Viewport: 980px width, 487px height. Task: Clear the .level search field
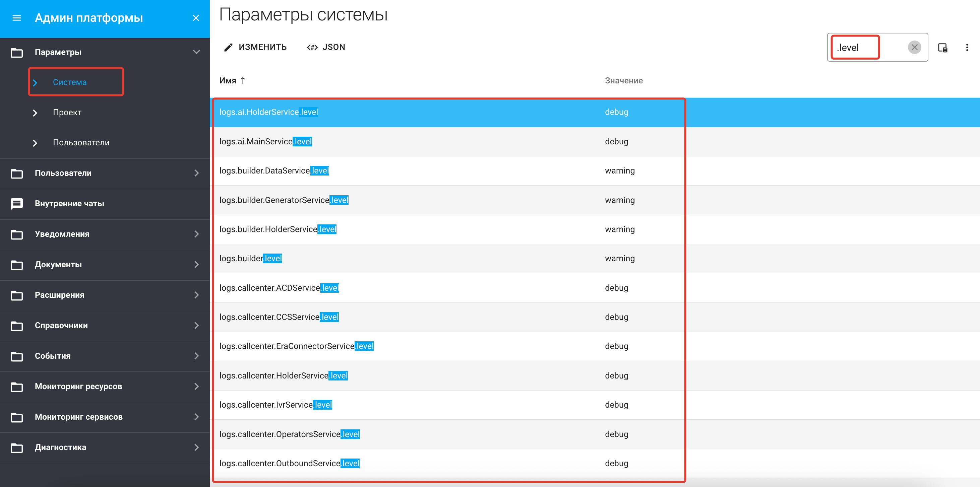[914, 47]
